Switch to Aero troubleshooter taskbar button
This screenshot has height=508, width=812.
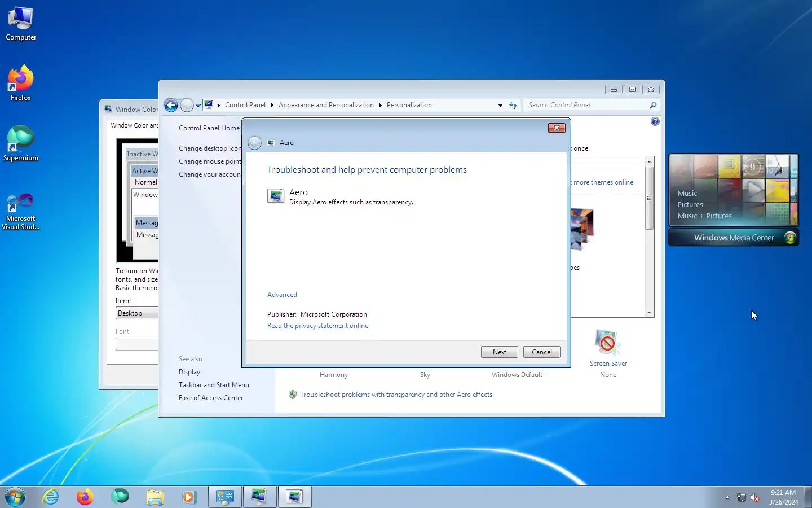(x=294, y=497)
